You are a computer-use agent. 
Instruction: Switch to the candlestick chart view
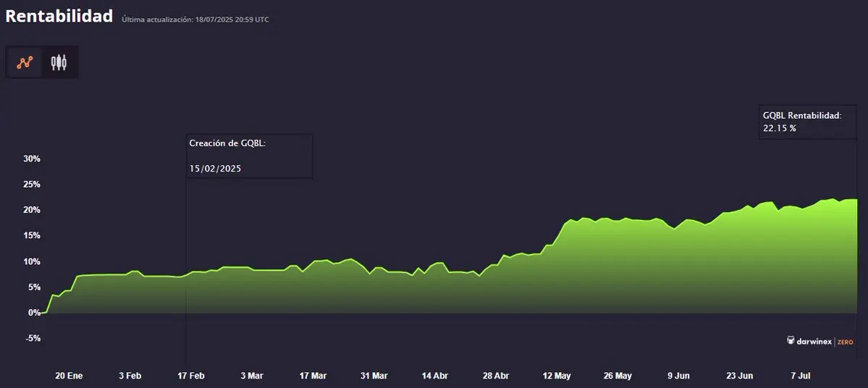pyautogui.click(x=59, y=62)
